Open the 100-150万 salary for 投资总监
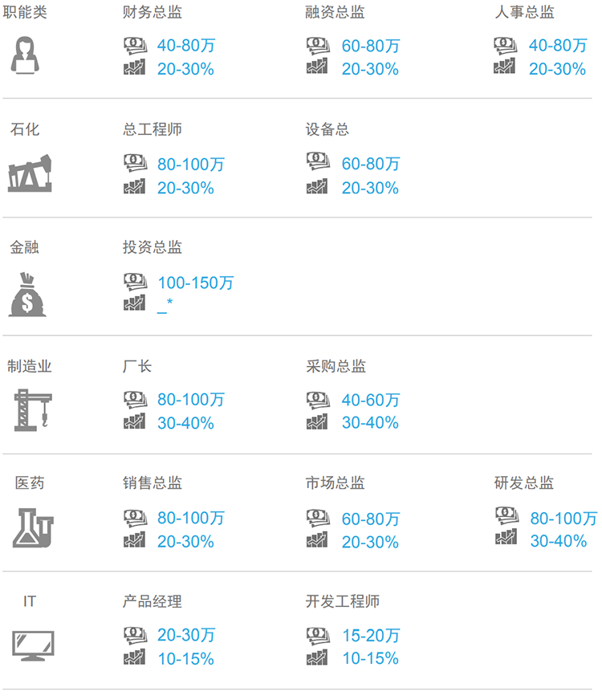This screenshot has height=700, width=602. (195, 283)
